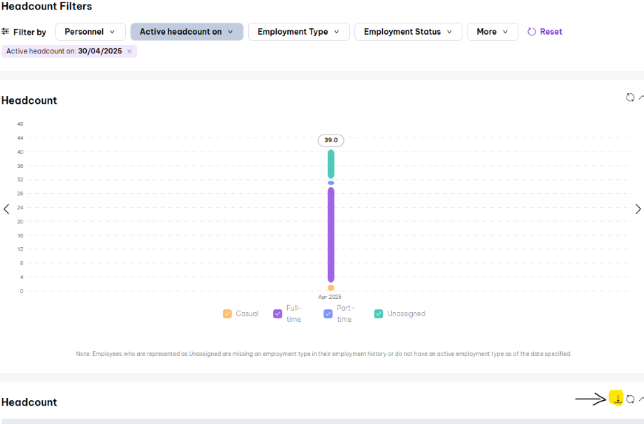Screen dimensions: 644x424
Task: Remove the Active headcount date filter chip
Action: 129,51
